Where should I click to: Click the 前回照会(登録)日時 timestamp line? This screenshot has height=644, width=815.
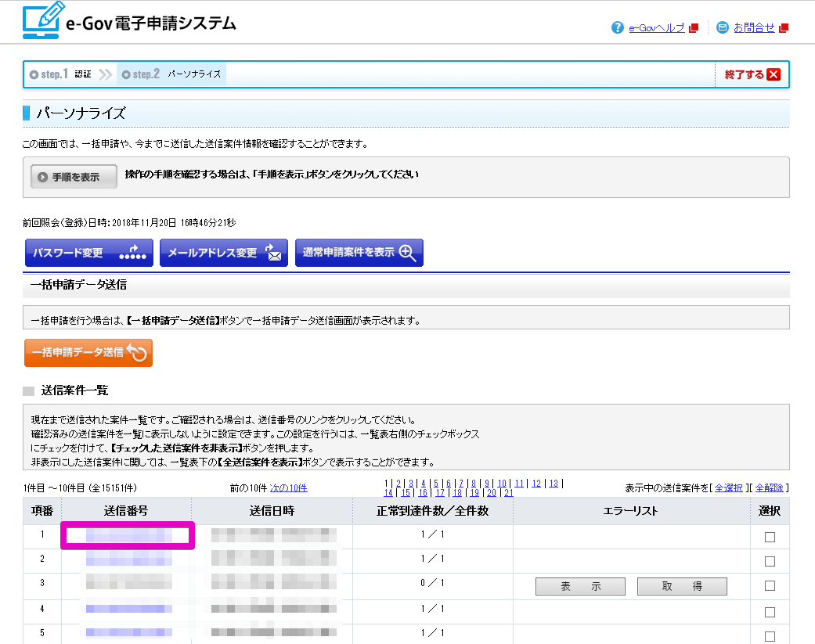pyautogui.click(x=129, y=223)
